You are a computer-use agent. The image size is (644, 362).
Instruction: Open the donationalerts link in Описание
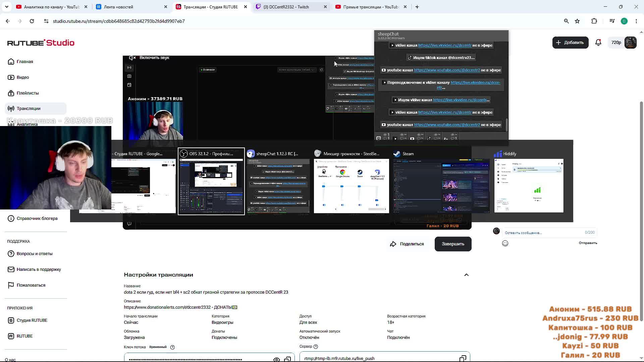[x=168, y=307]
